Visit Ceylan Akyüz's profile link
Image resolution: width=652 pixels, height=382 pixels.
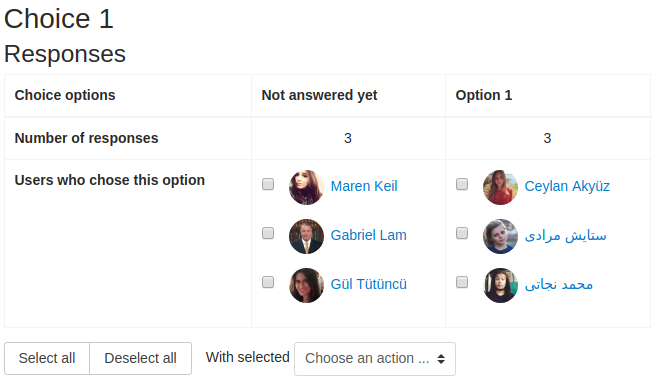[567, 186]
